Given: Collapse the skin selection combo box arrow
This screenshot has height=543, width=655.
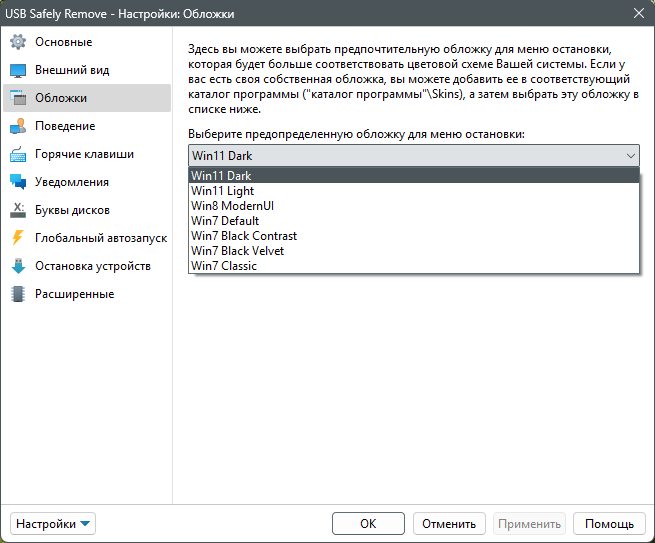Looking at the screenshot, I should click(630, 155).
